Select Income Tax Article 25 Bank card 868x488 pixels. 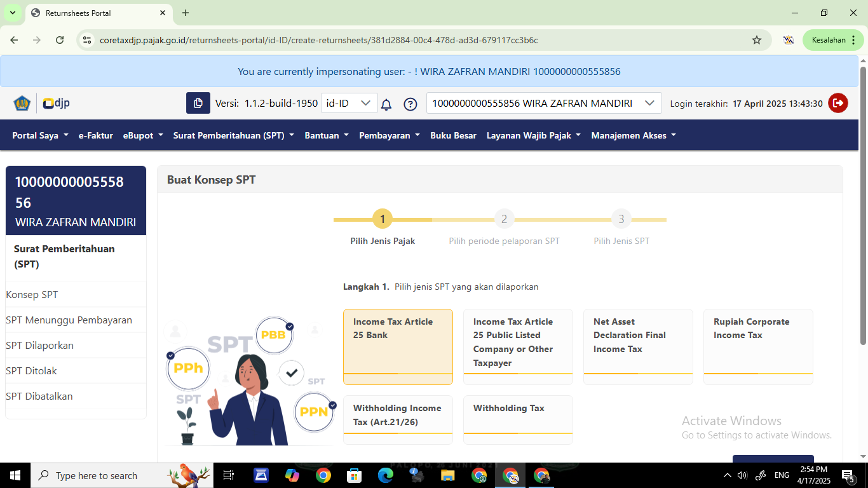398,346
